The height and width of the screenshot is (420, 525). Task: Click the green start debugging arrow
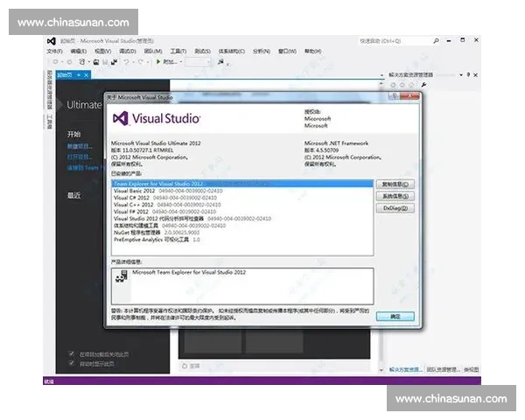158,61
